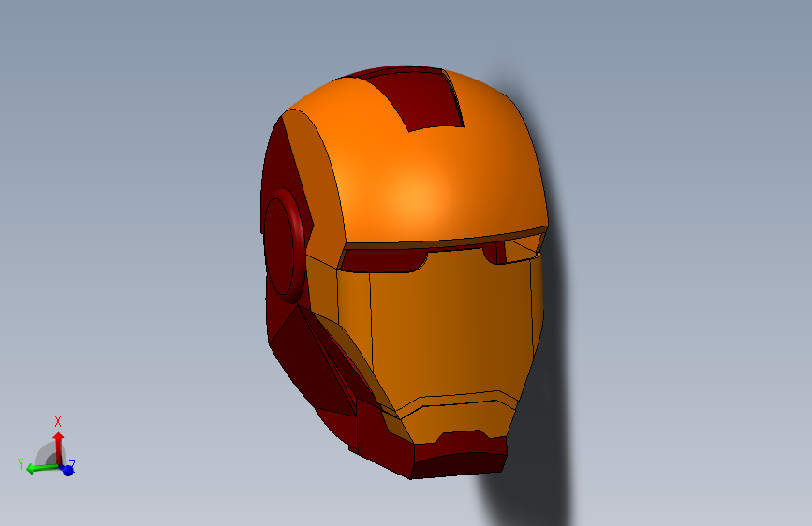Click the blue Z axis ball on triad
Screen dimensions: 812x526
click(x=67, y=470)
